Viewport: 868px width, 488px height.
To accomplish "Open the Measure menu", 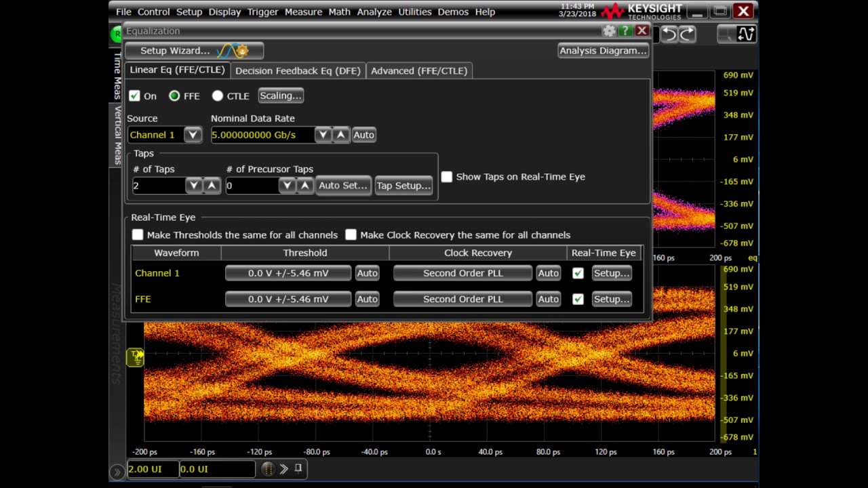I will pos(303,12).
